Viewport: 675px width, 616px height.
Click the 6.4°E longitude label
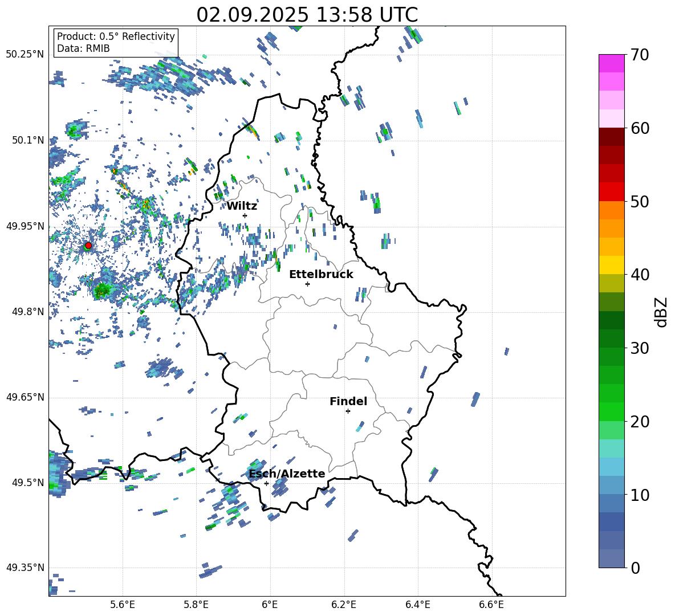point(417,605)
